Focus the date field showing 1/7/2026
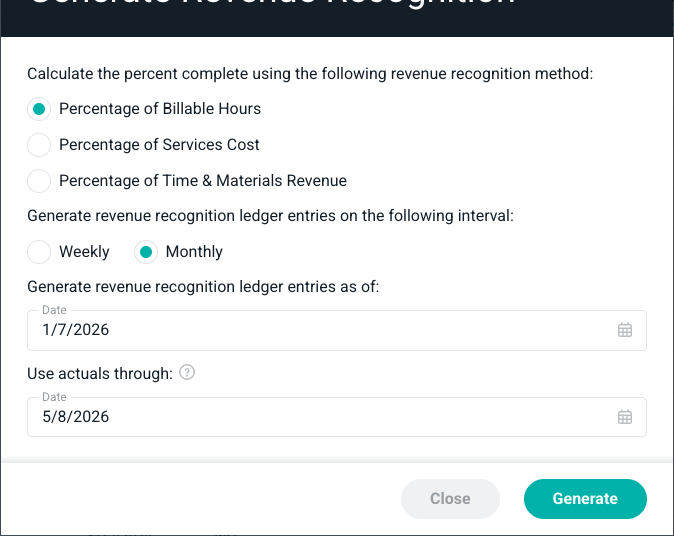The image size is (674, 536). coord(337,330)
